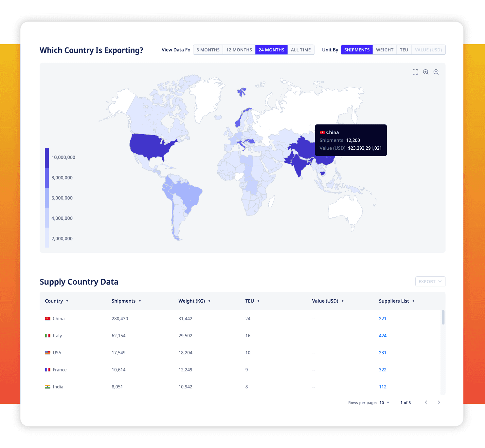Select 6 MONTHS data range
Screen dimensions: 485x448
click(x=208, y=50)
